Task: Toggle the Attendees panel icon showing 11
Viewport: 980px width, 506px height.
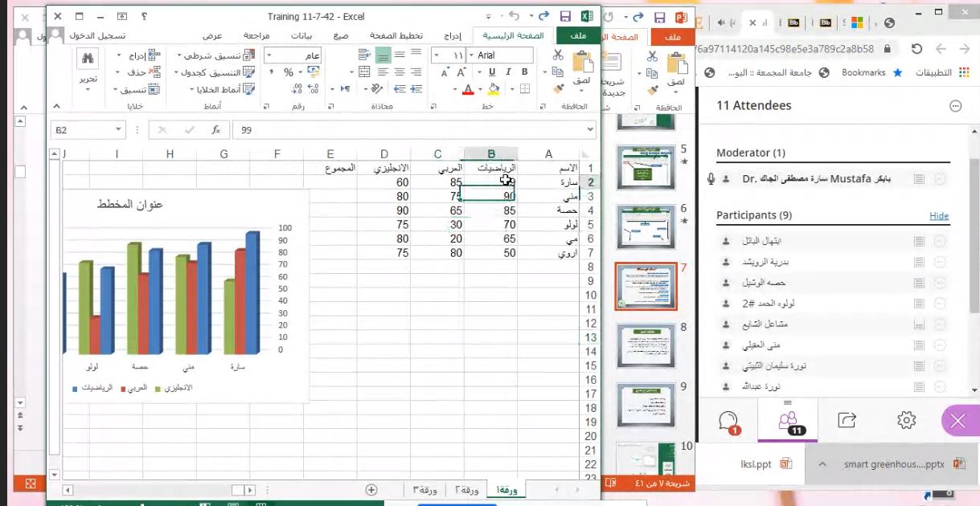Action: (787, 421)
